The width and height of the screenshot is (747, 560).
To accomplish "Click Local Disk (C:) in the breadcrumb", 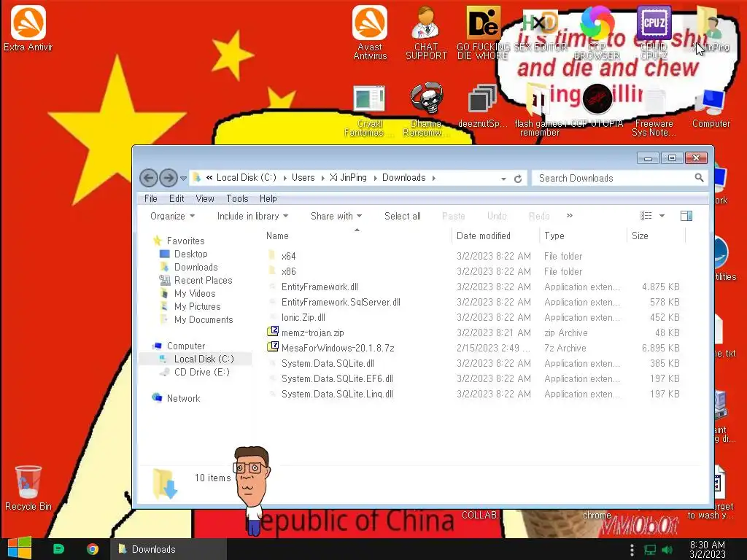I will [247, 178].
